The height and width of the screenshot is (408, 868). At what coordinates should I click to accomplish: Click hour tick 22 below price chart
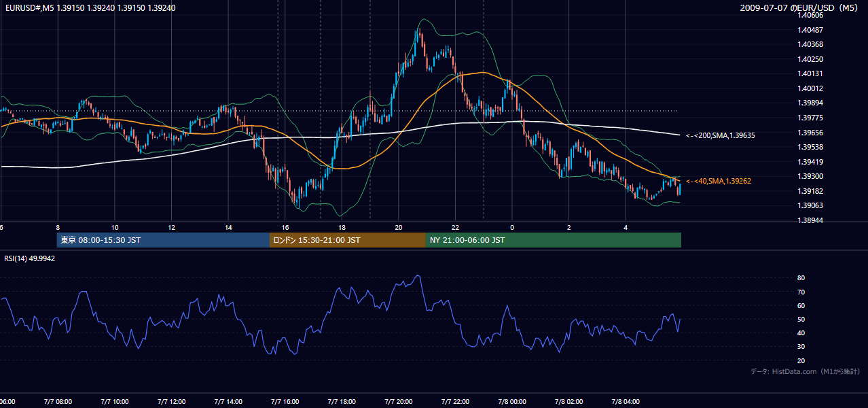pos(455,227)
